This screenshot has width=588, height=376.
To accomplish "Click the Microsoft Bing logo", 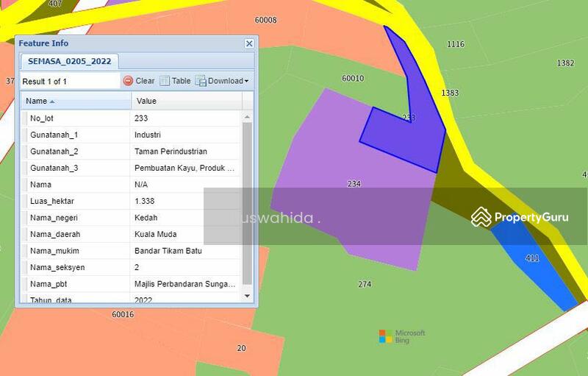I will [x=402, y=337].
